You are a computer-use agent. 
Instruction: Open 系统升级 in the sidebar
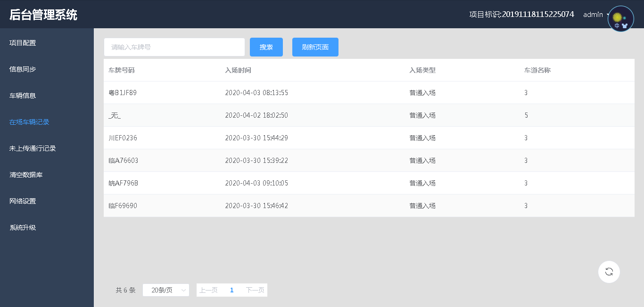(x=23, y=227)
